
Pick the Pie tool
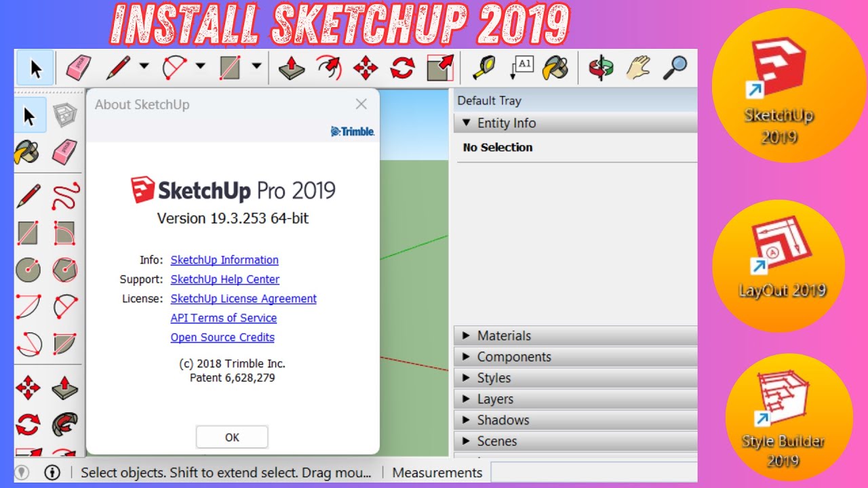click(65, 344)
